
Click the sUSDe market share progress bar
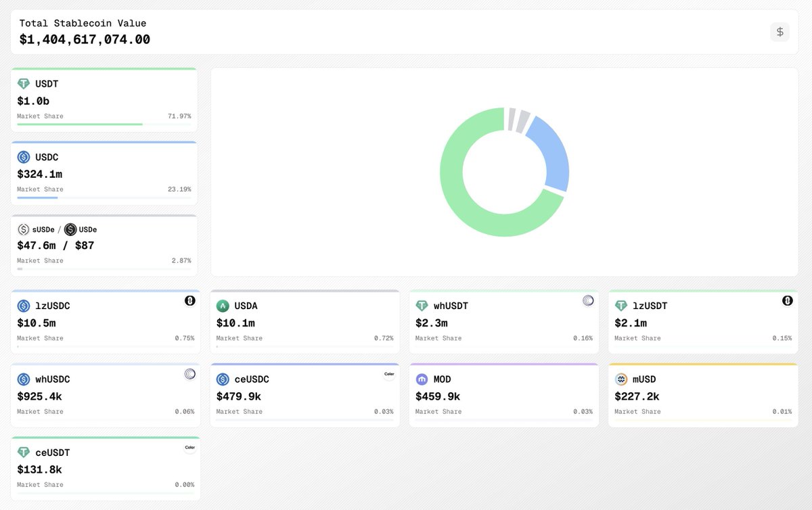(104, 269)
